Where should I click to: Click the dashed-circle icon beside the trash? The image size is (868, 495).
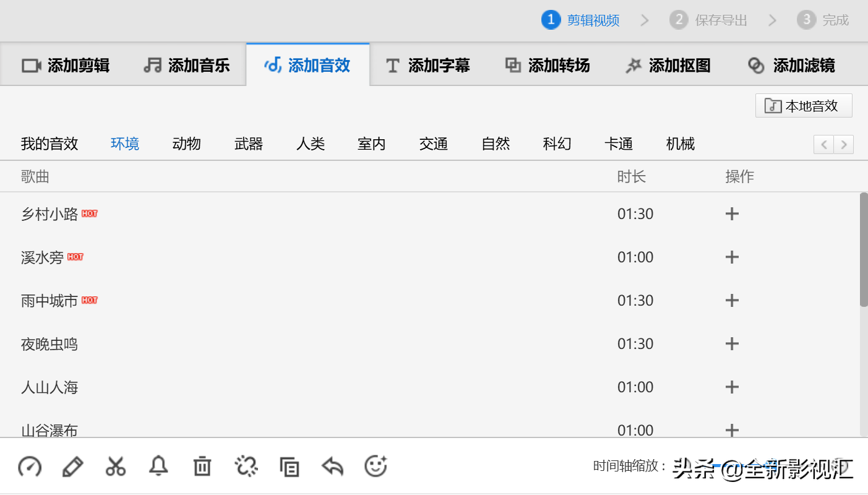[246, 467]
